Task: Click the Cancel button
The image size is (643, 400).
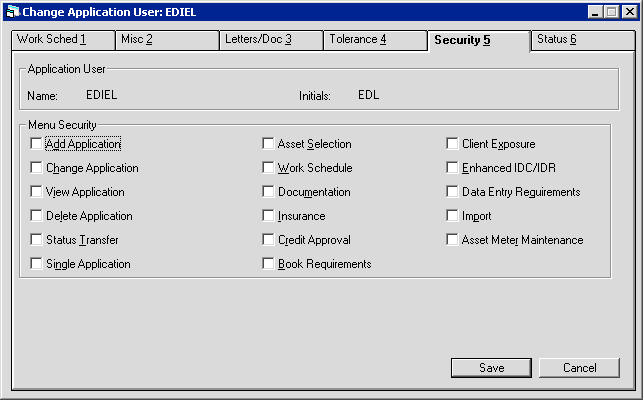Action: [579, 368]
